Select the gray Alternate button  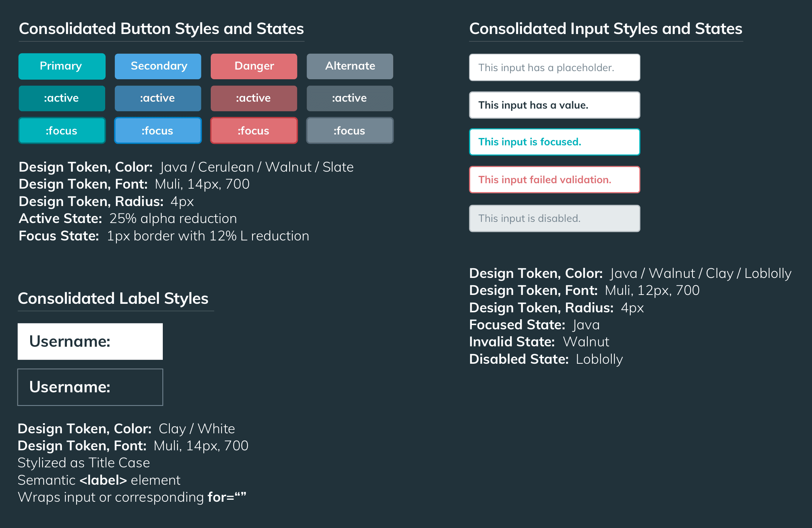coord(350,66)
